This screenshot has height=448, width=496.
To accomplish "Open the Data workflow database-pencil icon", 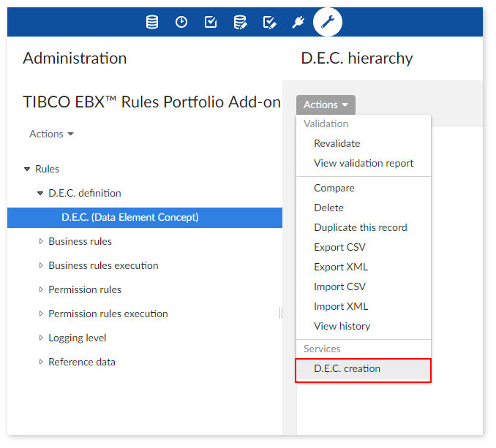I will tap(240, 22).
